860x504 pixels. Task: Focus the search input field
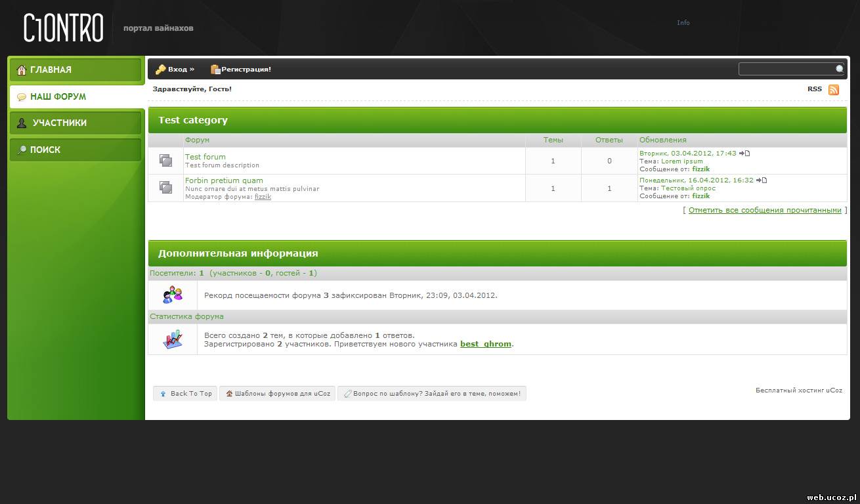tap(786, 69)
